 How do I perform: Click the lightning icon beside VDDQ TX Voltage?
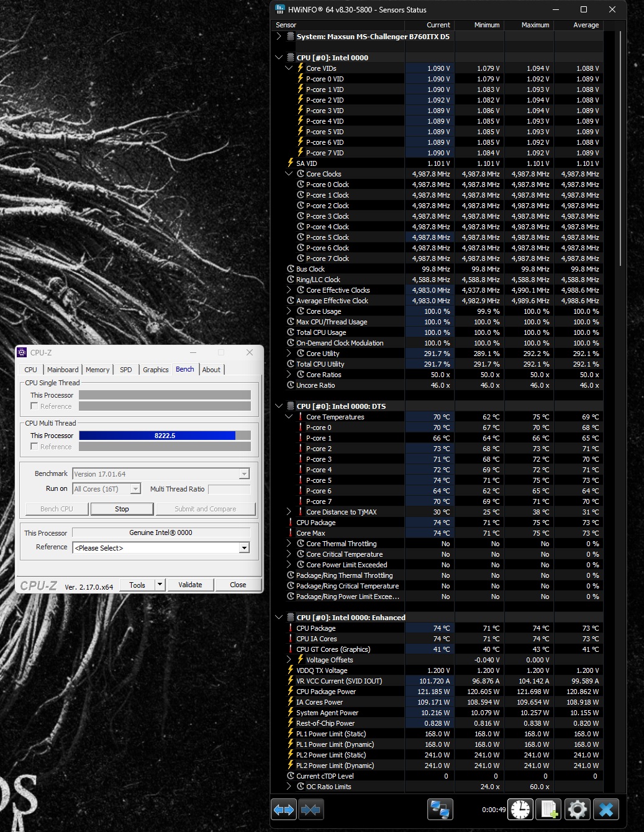[x=291, y=670]
